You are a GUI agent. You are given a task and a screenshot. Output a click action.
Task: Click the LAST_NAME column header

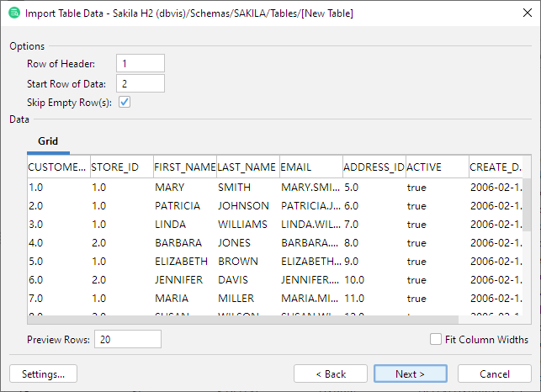click(x=247, y=167)
